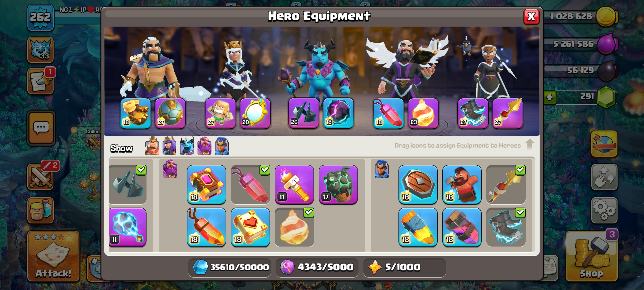The height and width of the screenshot is (290, 644).
Task: Choose the Hog Rider Puppet equipment
Action: [462, 184]
